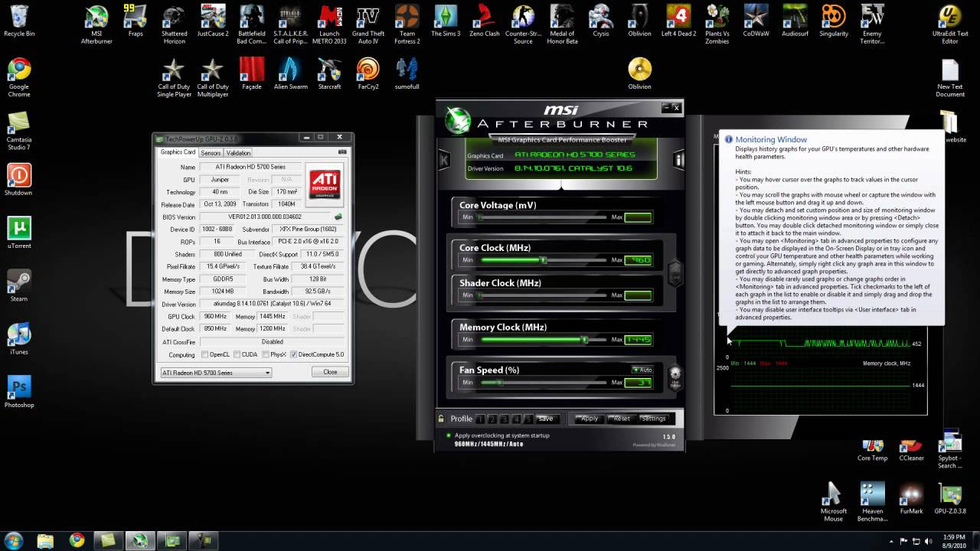Screen dimensions: 980x551
Task: Click the Close button in GPU-Z
Action: point(330,372)
